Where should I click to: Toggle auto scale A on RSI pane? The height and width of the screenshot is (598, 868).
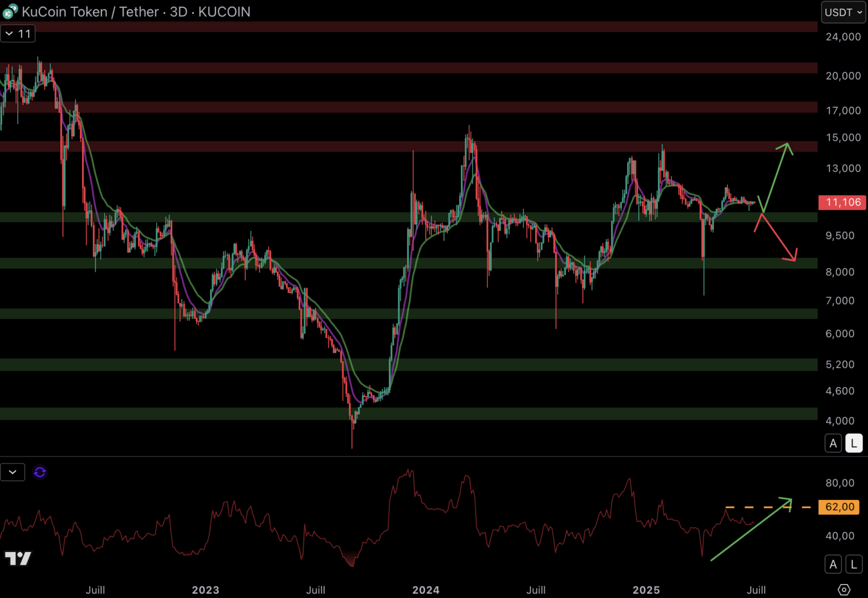833,564
